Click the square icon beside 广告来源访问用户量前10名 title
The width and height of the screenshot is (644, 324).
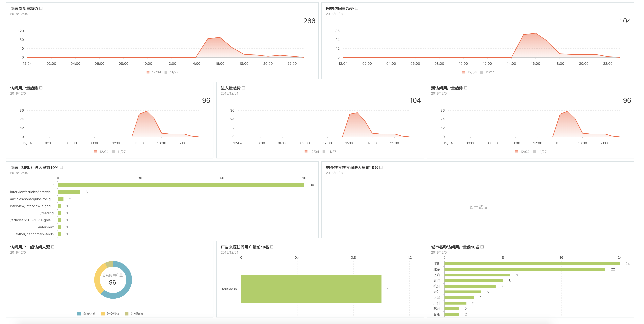pyautogui.click(x=272, y=247)
